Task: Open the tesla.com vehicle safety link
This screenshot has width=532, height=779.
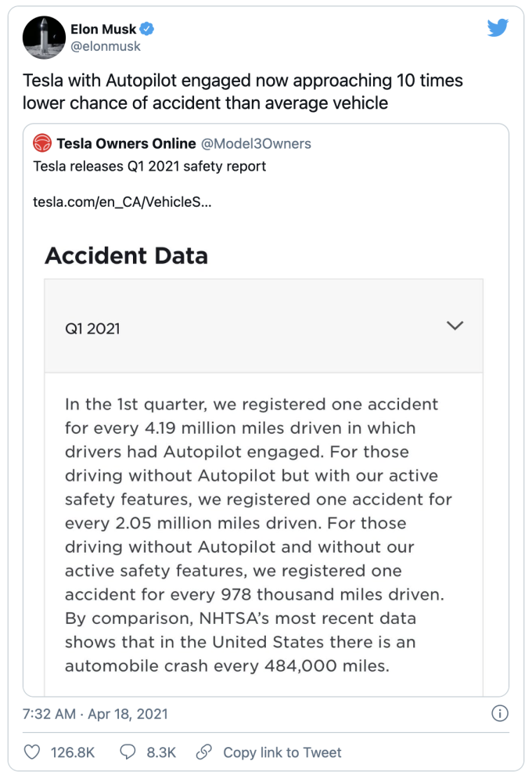Action: point(121,202)
